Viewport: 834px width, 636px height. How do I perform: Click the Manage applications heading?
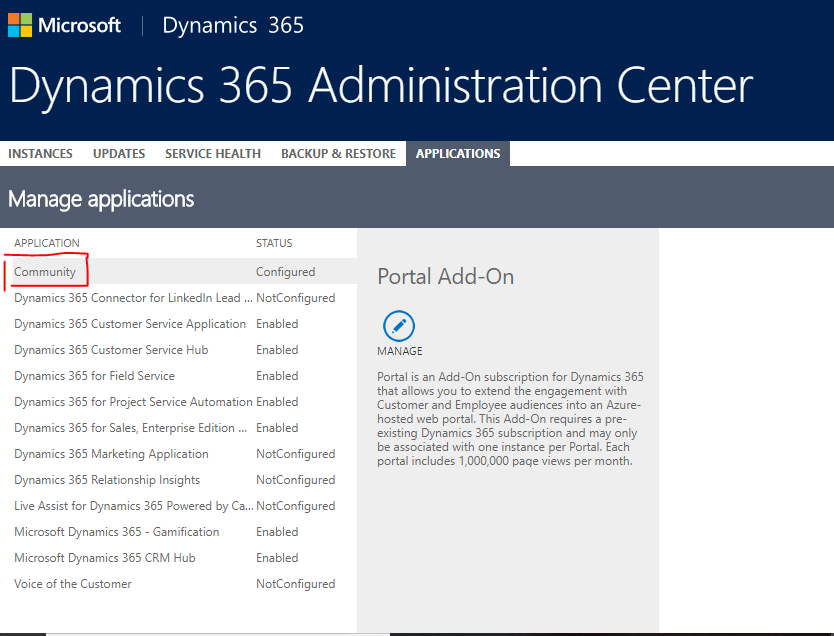[101, 199]
